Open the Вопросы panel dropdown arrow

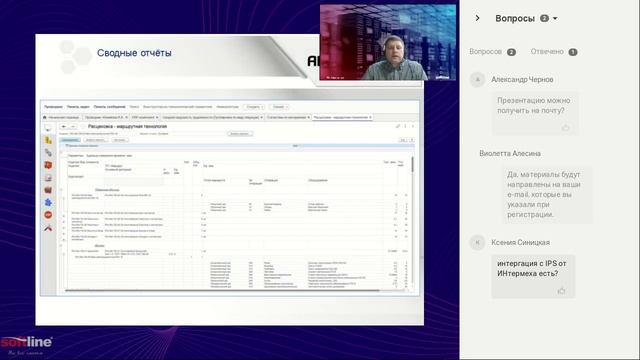555,18
